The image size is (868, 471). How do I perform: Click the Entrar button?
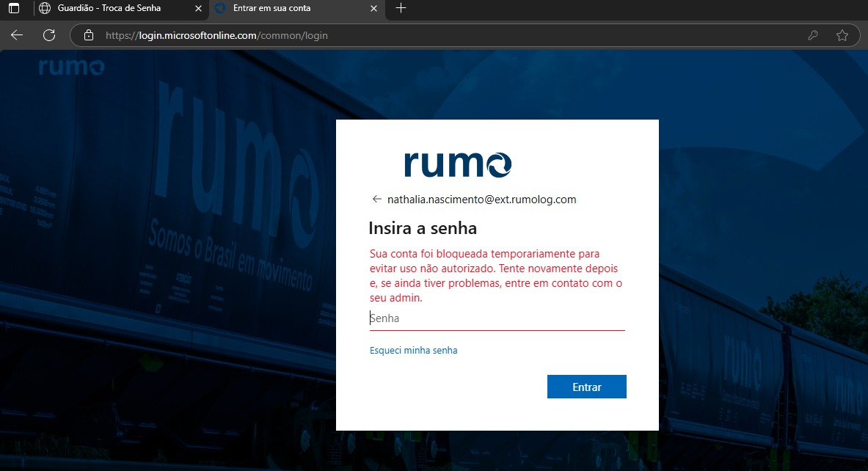[x=587, y=387]
